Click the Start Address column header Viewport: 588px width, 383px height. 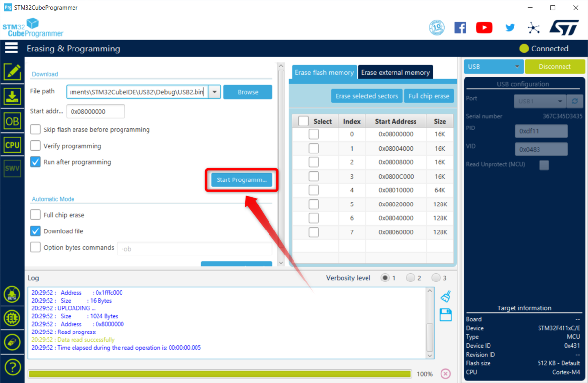coord(396,121)
